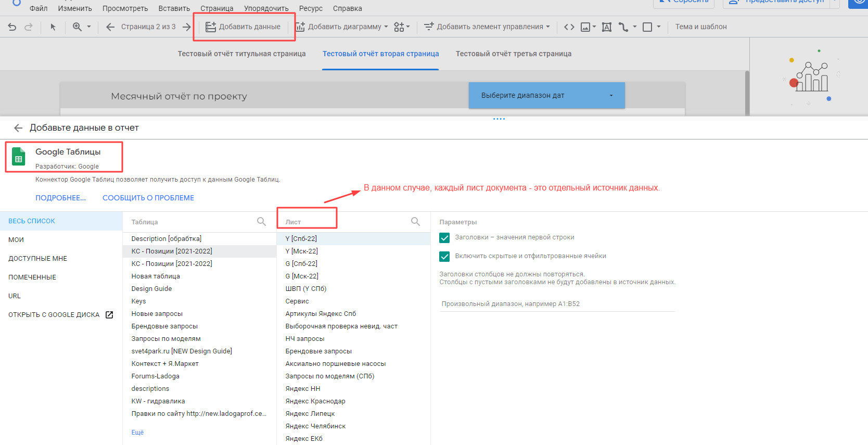
Task: Expand the shape tool dropdown arrow
Action: [659, 27]
